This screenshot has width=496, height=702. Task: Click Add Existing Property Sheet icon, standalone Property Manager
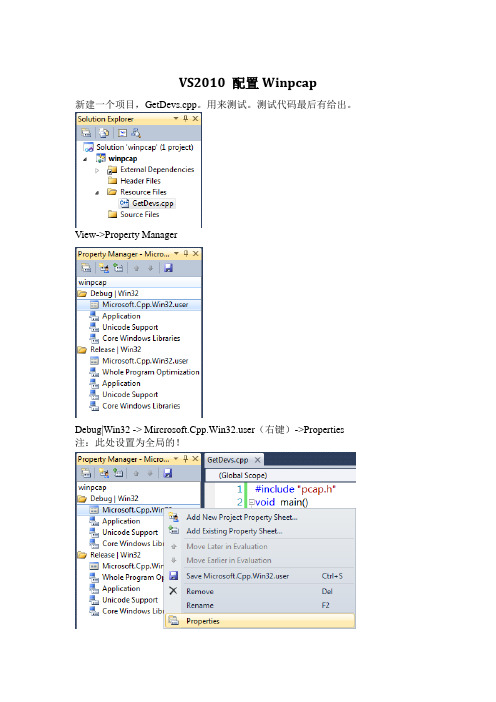[x=118, y=268]
